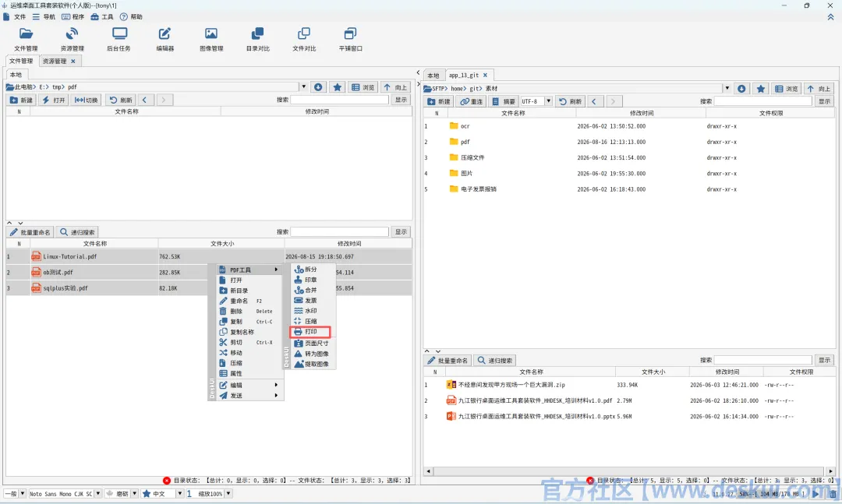The width and height of the screenshot is (842, 504).
Task: Open 文件管理 in the top toolbar
Action: 26,39
